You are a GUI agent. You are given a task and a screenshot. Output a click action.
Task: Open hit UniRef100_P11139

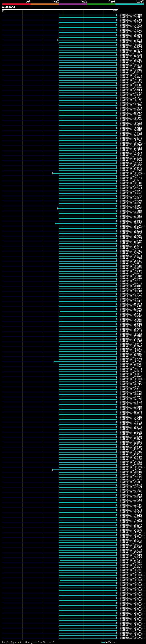[131, 105]
